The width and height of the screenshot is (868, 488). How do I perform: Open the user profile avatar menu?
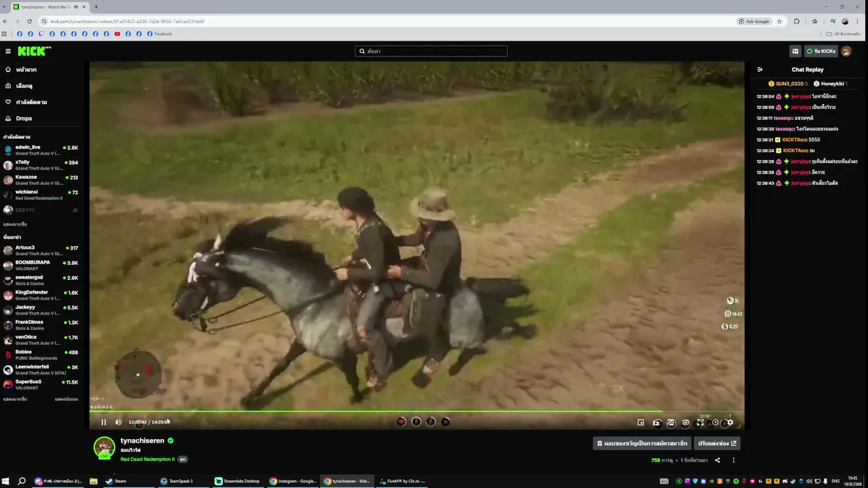pos(846,51)
